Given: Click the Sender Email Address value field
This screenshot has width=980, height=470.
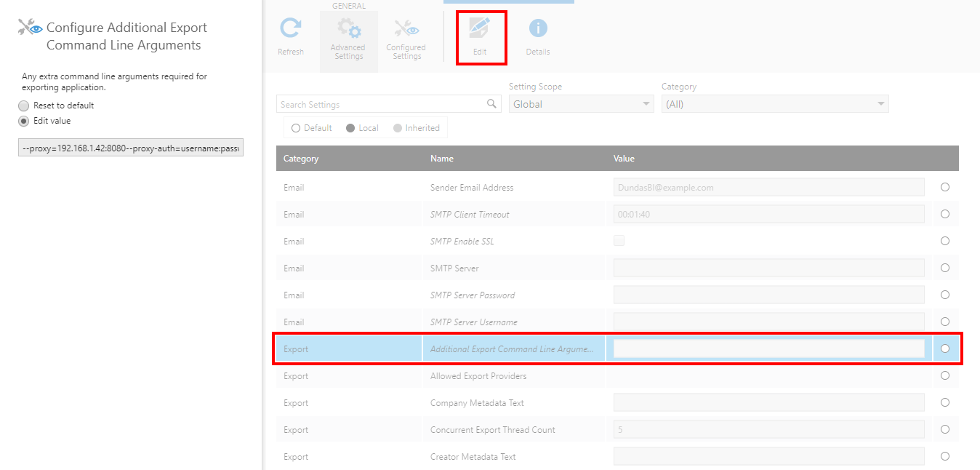Looking at the screenshot, I should click(769, 187).
